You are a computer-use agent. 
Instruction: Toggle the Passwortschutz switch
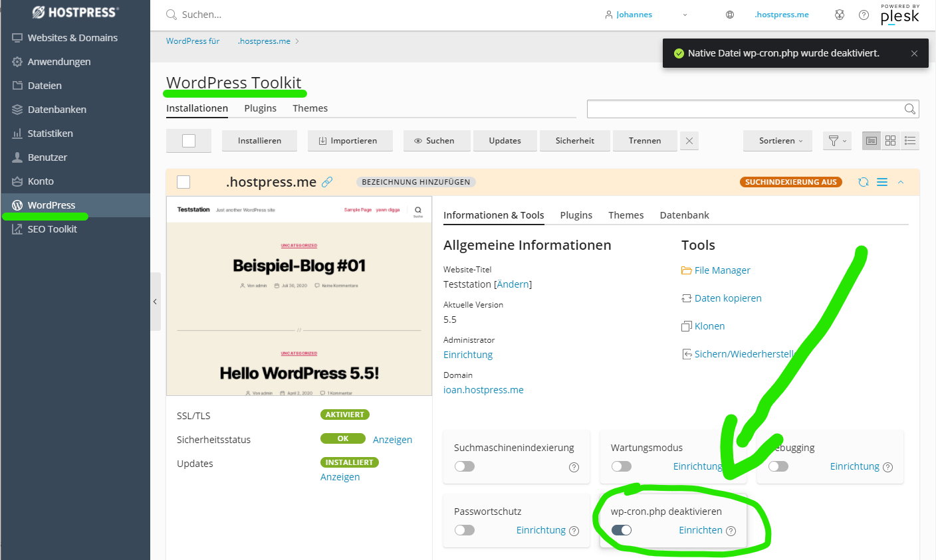pyautogui.click(x=465, y=530)
